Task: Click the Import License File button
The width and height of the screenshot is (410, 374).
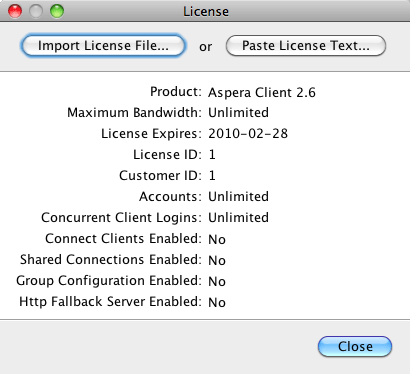Action: click(103, 46)
